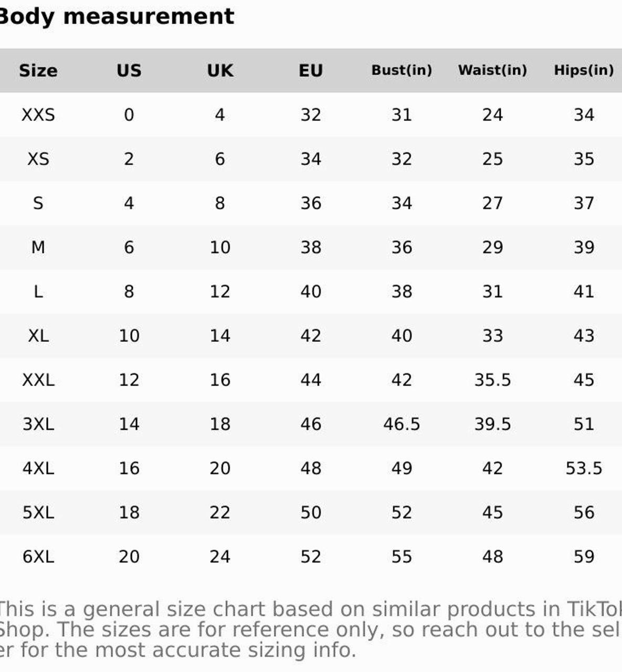Click the Body measurement heading
This screenshot has width=622, height=672.
(x=117, y=16)
